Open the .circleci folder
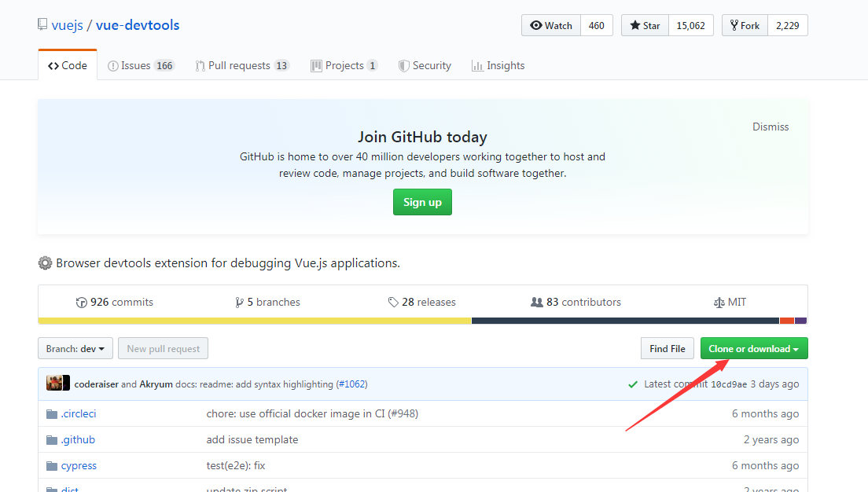The width and height of the screenshot is (868, 492). tap(79, 414)
